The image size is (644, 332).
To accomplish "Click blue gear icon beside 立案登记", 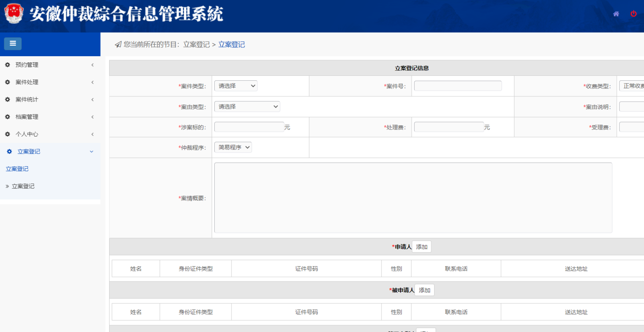I will click(x=9, y=151).
